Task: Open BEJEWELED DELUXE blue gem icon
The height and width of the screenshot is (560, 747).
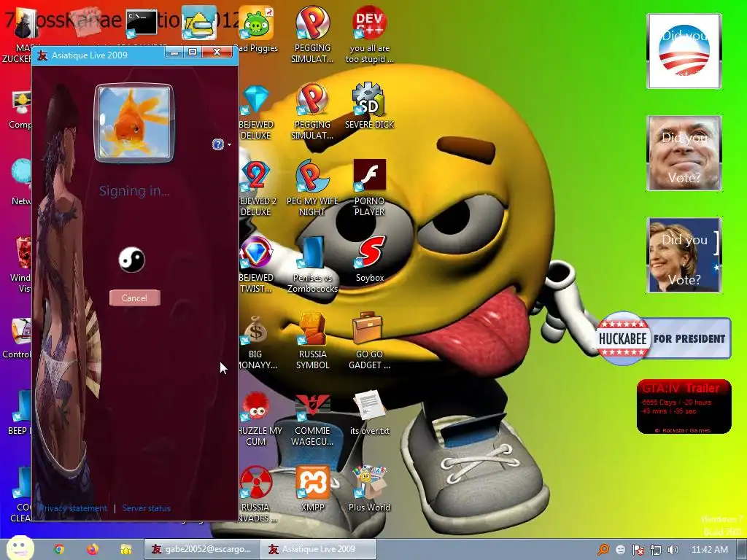Action: tap(256, 112)
